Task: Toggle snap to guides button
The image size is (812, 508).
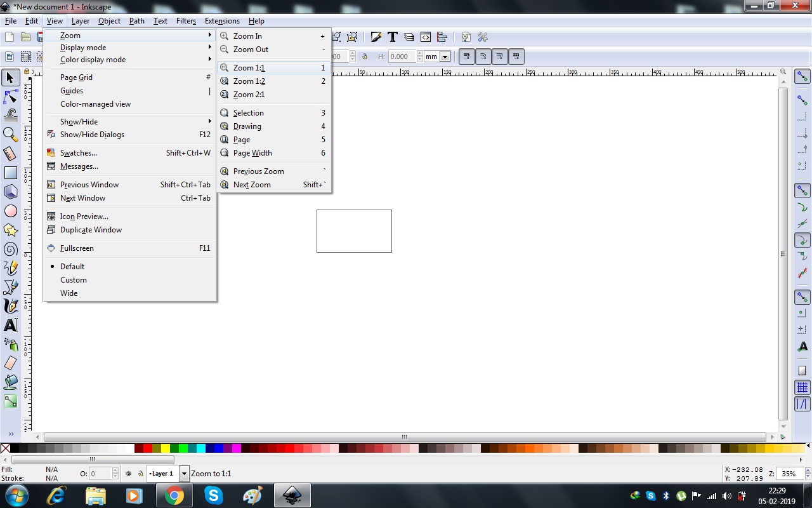Action: (802, 404)
